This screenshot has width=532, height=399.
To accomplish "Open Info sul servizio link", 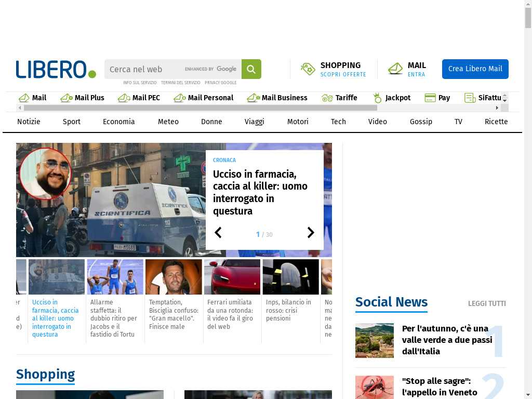I will [x=140, y=83].
